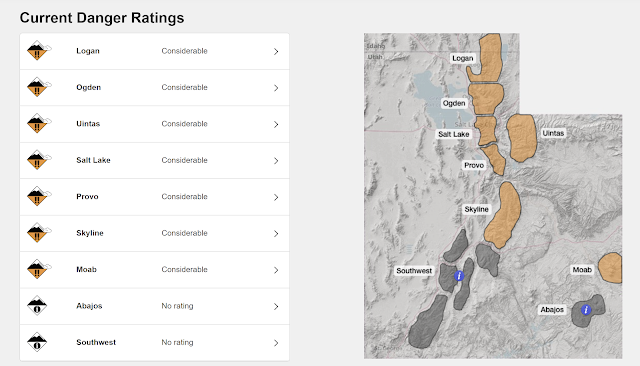
Task: Click Considerable rating text in Logan row
Action: click(184, 51)
